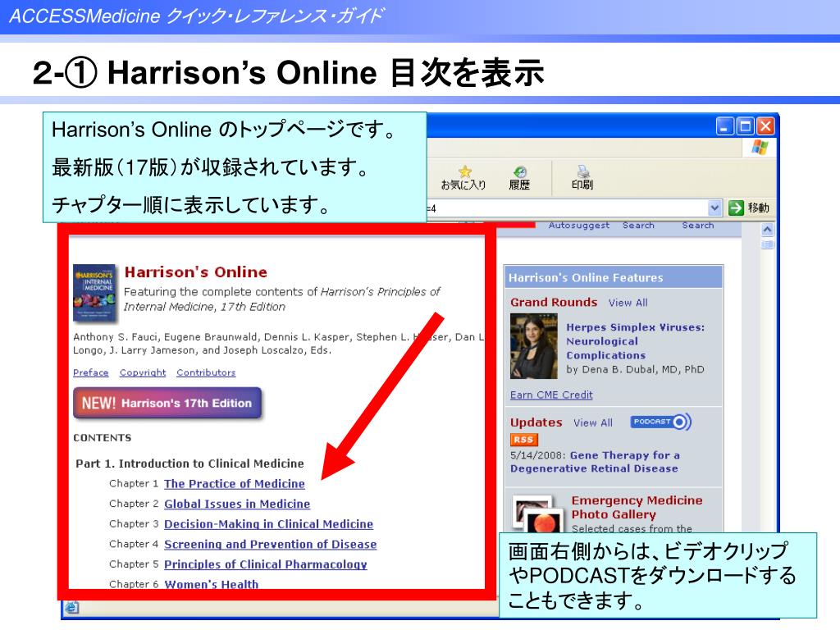Viewport: 840px width, 630px height.
Task: Click the Earn CME Credit link
Action: [551, 395]
